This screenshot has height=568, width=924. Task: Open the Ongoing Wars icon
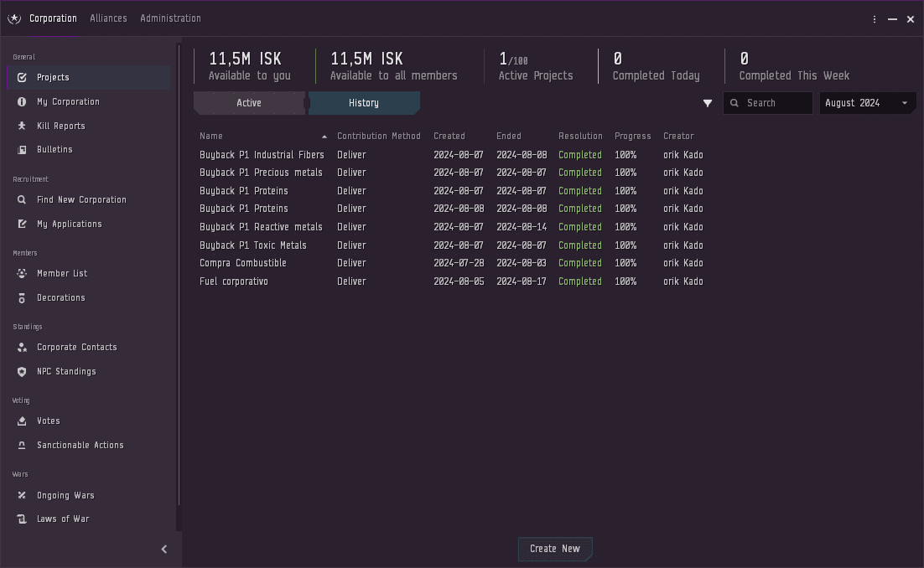[22, 495]
